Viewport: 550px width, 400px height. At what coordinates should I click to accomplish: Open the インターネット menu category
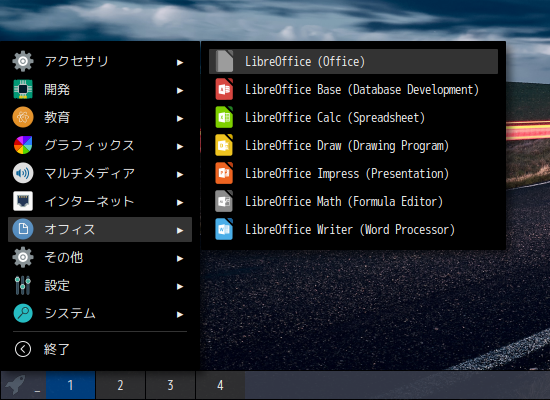[x=100, y=201]
